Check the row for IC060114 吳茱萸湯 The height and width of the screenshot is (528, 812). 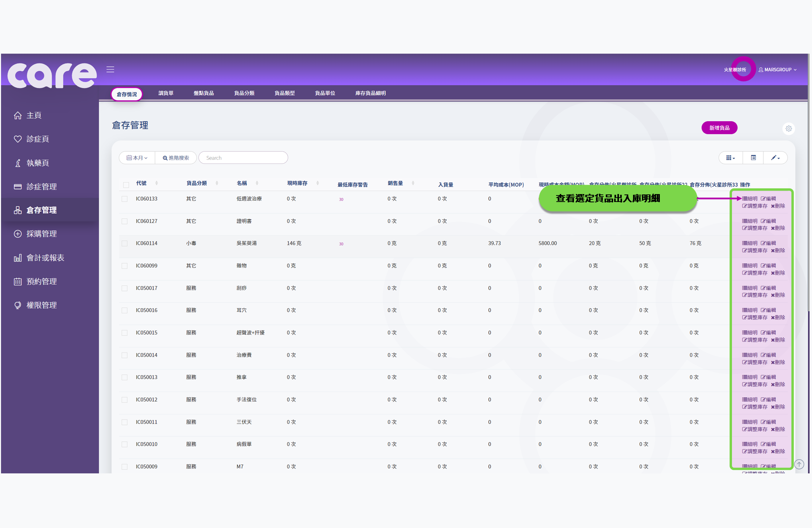click(x=125, y=244)
